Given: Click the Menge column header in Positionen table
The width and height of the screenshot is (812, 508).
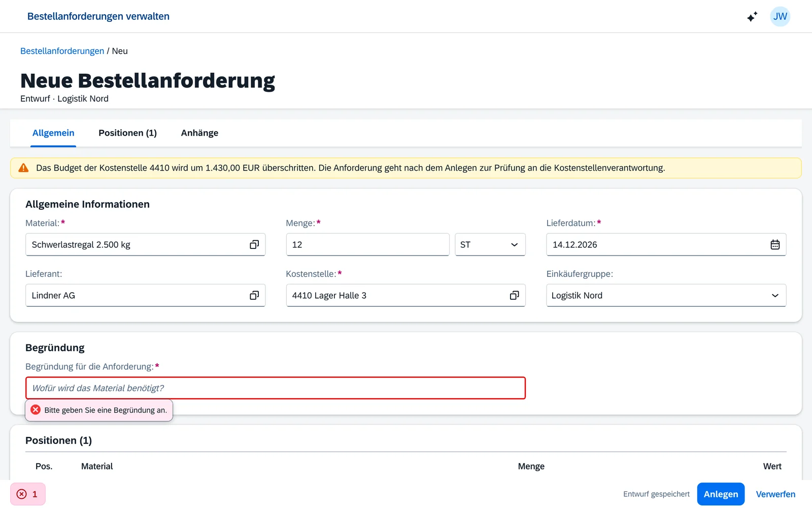Looking at the screenshot, I should pyautogui.click(x=531, y=466).
